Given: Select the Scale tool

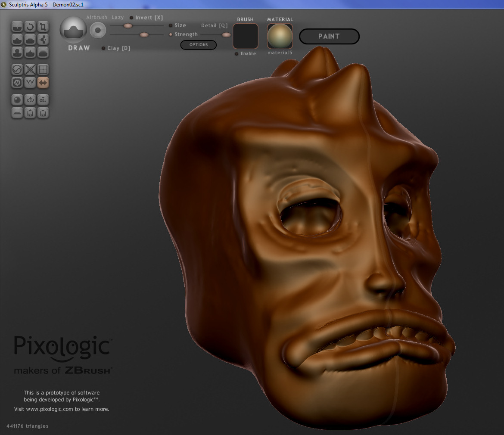Looking at the screenshot, I should pyautogui.click(x=43, y=27).
